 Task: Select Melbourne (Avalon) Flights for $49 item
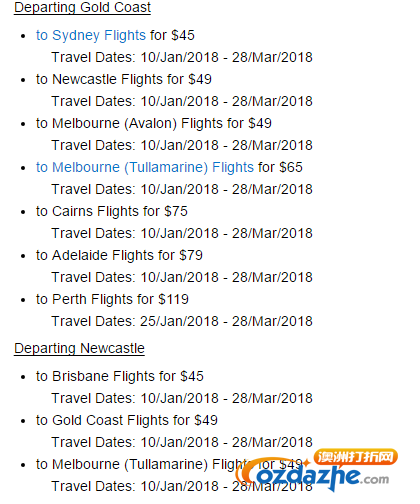[154, 123]
